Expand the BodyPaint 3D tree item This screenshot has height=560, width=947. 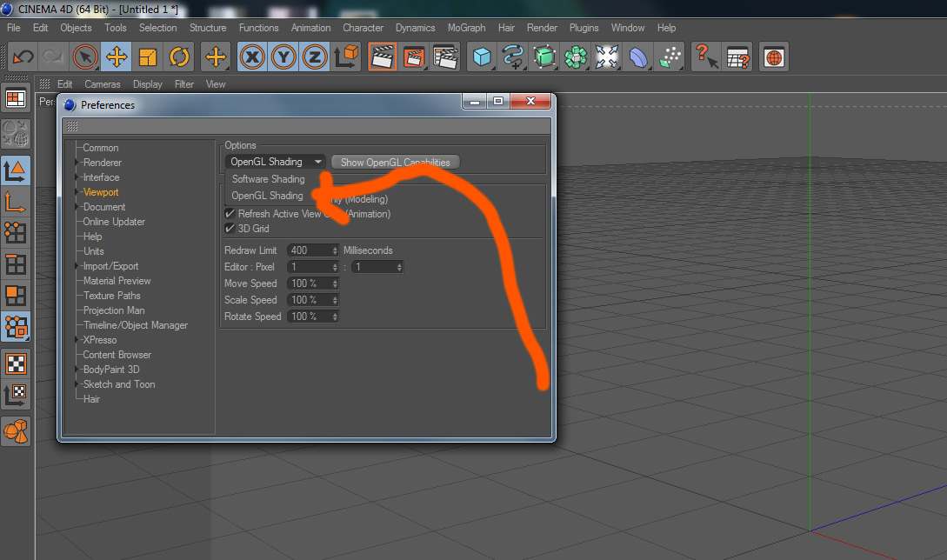point(77,369)
